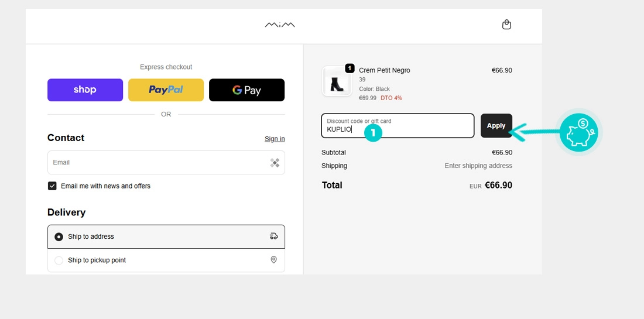644x319 pixels.
Task: Click the teal step 1 badge
Action: (x=373, y=133)
